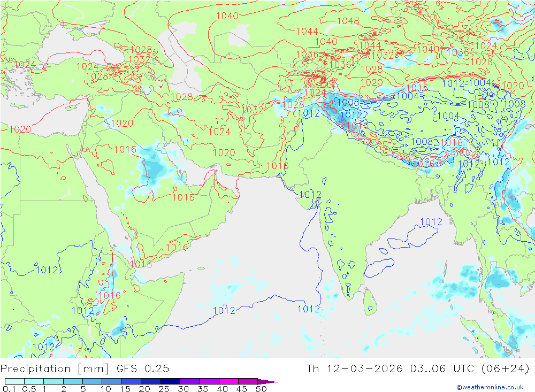Click the blue '1012-1004' isobar label over Tibet

[467, 83]
